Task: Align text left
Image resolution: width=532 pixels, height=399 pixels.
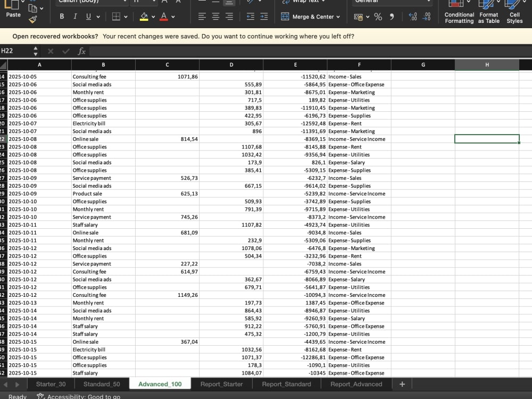Action: pyautogui.click(x=202, y=16)
